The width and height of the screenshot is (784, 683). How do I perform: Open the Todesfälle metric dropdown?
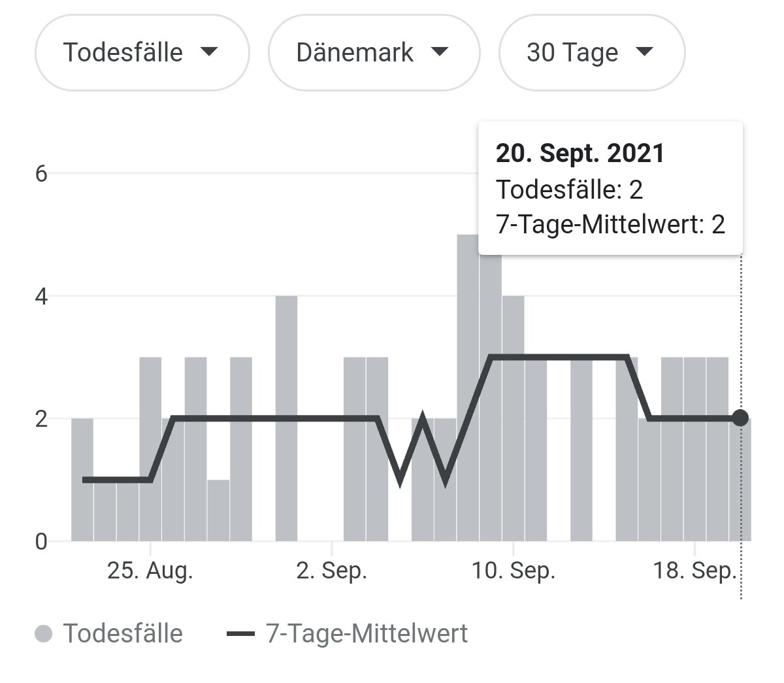pyautogui.click(x=142, y=52)
